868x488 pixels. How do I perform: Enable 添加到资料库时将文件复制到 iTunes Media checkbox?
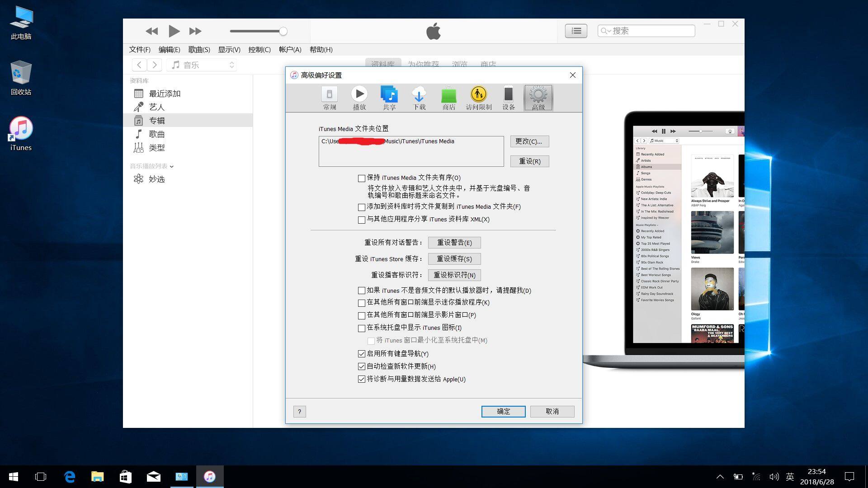(362, 207)
